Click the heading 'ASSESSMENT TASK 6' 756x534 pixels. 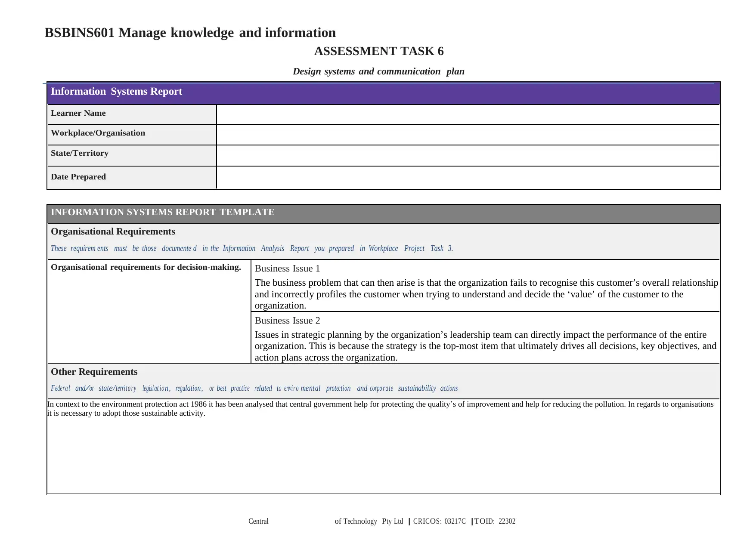pos(379,51)
